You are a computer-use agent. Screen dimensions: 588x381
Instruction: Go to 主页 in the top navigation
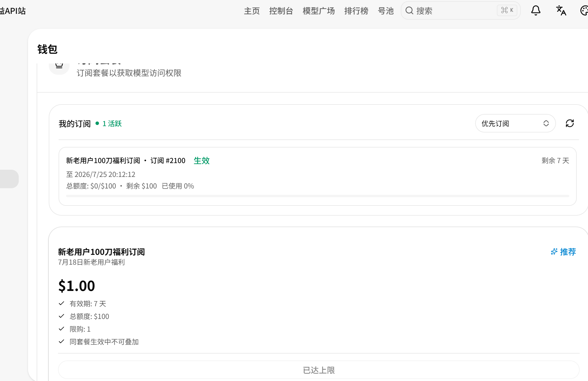252,11
